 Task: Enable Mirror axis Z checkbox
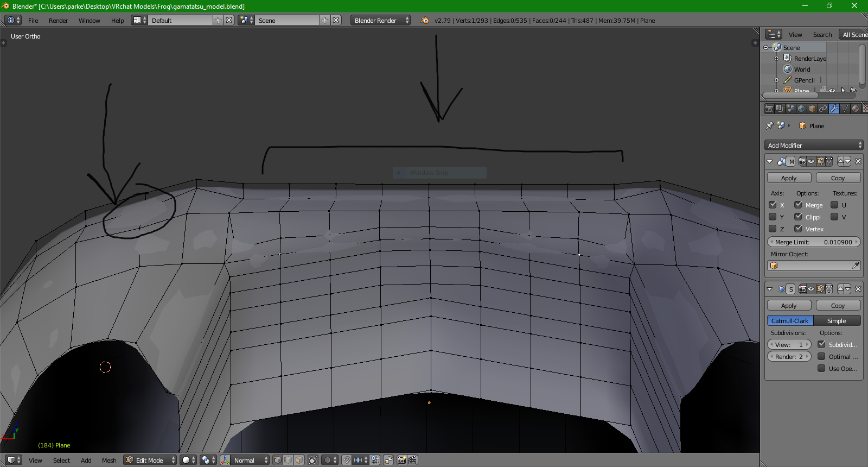click(773, 229)
